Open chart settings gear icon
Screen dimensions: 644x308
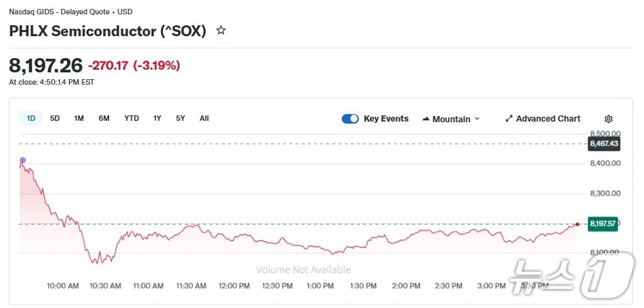pos(609,119)
